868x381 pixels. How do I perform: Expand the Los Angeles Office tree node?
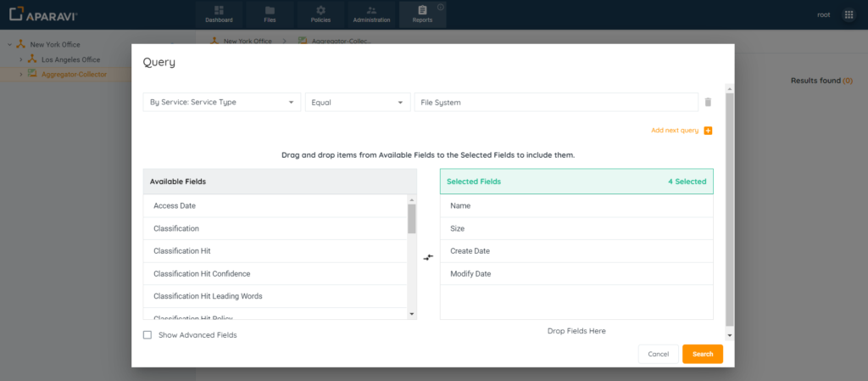pos(20,59)
